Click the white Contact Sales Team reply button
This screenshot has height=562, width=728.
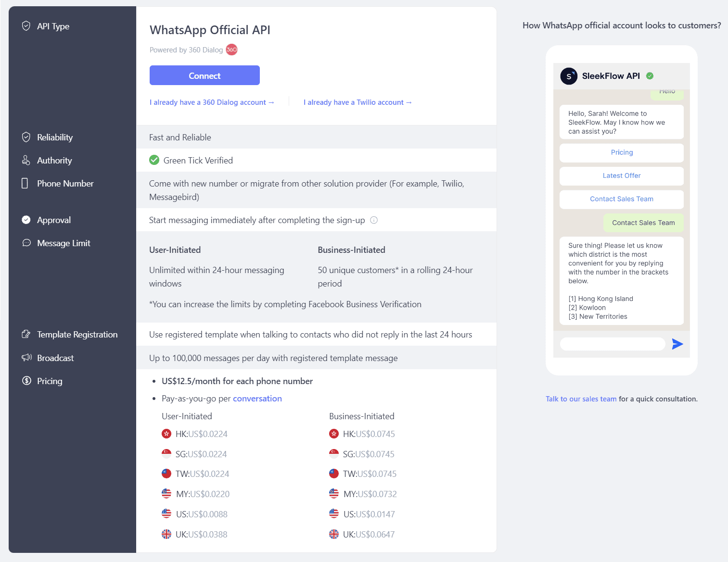click(622, 199)
